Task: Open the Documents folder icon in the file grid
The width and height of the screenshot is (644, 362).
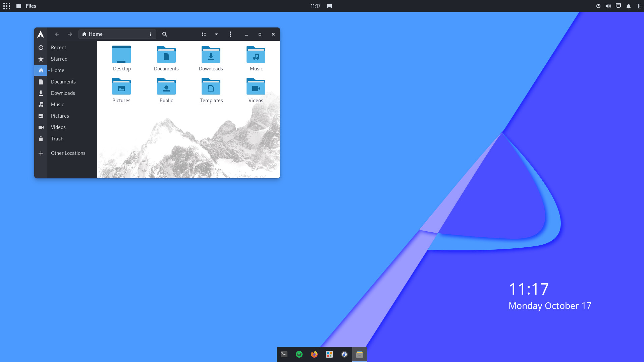Action: [166, 54]
